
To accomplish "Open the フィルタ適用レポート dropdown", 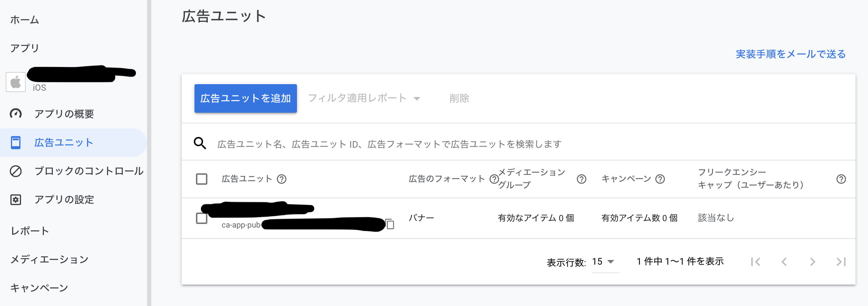I will [x=364, y=98].
